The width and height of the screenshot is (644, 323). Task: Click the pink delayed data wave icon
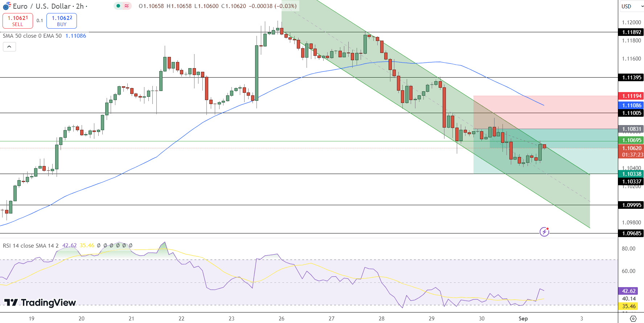tap(127, 6)
